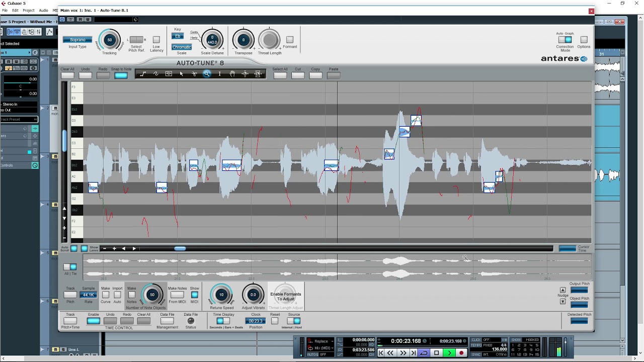
Task: Select the I-Beam tool
Action: pyautogui.click(x=220, y=74)
